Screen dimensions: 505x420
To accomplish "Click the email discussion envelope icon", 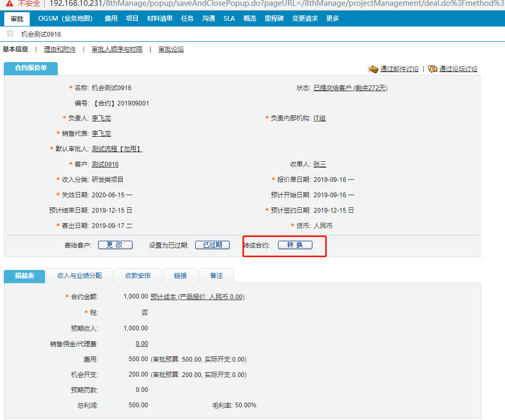I will click(372, 69).
